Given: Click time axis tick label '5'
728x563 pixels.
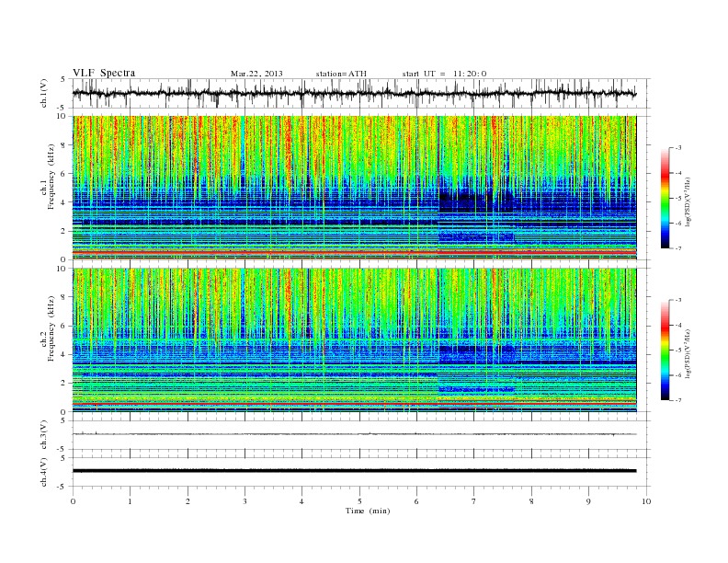Looking at the screenshot, I should click(359, 501).
